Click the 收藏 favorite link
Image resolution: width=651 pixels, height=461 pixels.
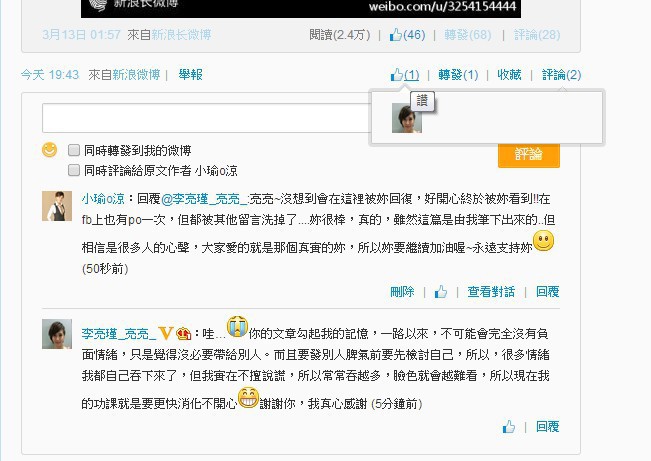click(x=509, y=75)
